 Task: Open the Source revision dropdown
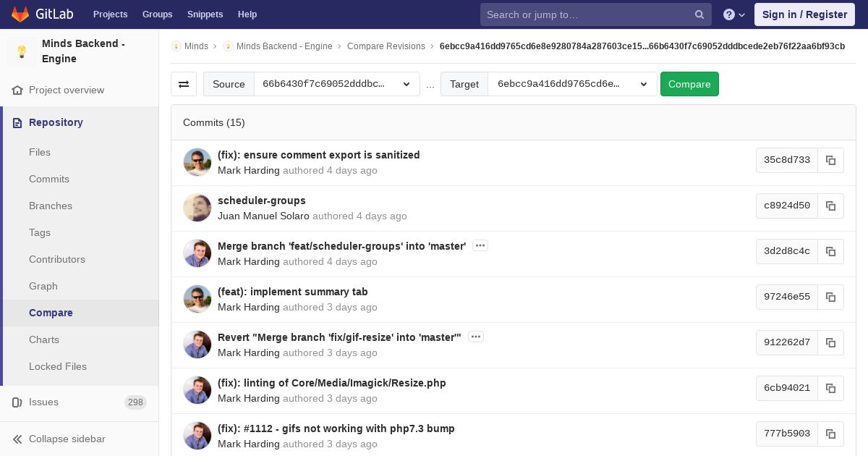[336, 84]
